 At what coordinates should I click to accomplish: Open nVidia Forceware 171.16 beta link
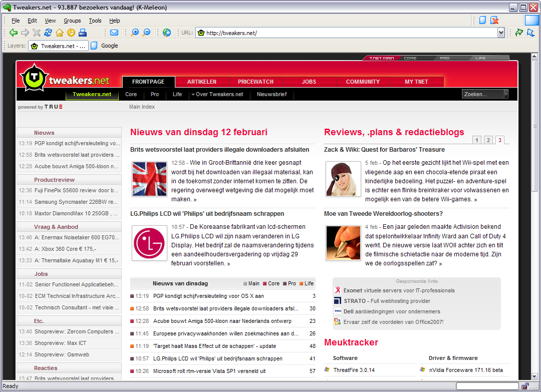466,370
